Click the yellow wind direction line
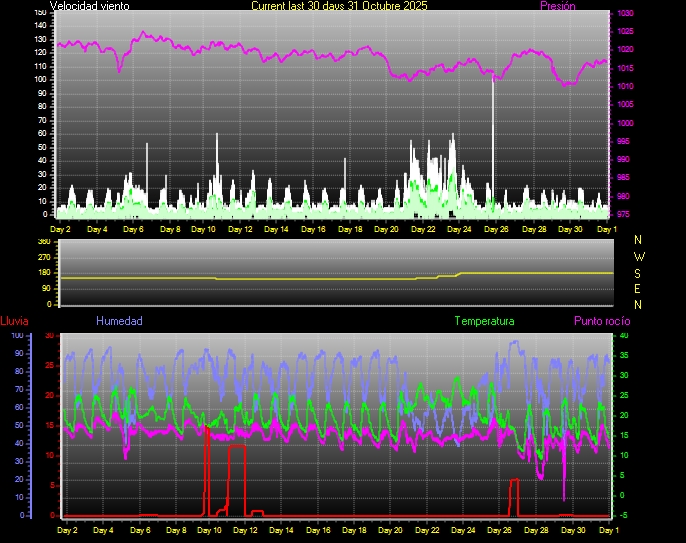Image resolution: width=686 pixels, height=543 pixels. [x=300, y=278]
